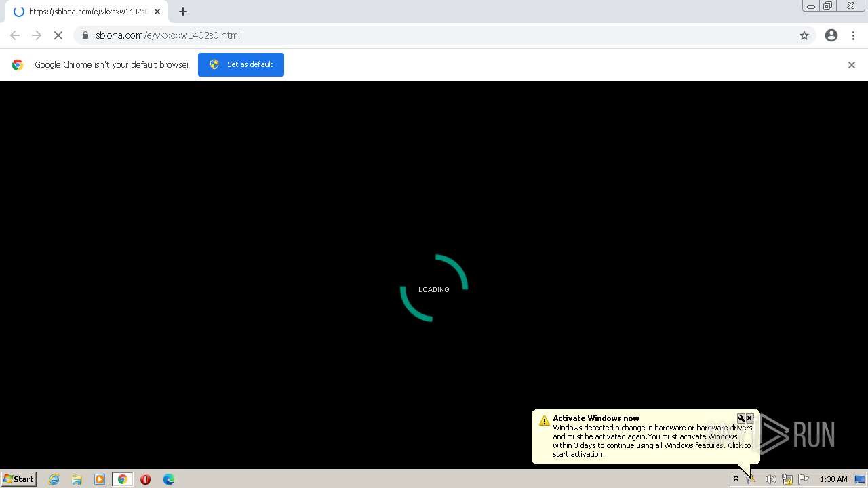Close the sblona.com tab
The height and width of the screenshot is (488, 868).
(x=157, y=12)
